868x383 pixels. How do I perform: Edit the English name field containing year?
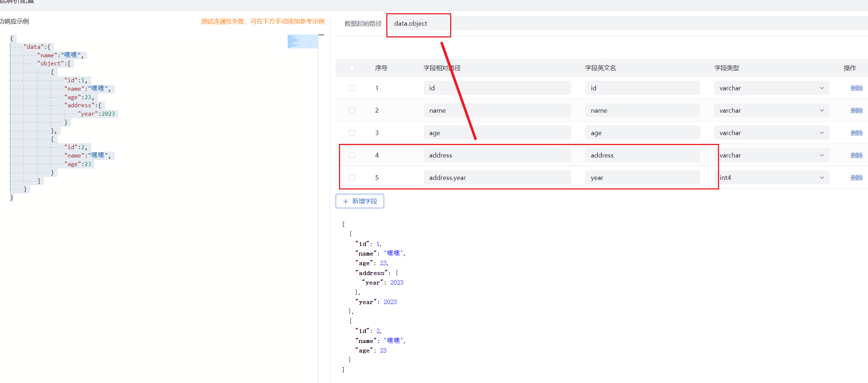click(x=642, y=178)
